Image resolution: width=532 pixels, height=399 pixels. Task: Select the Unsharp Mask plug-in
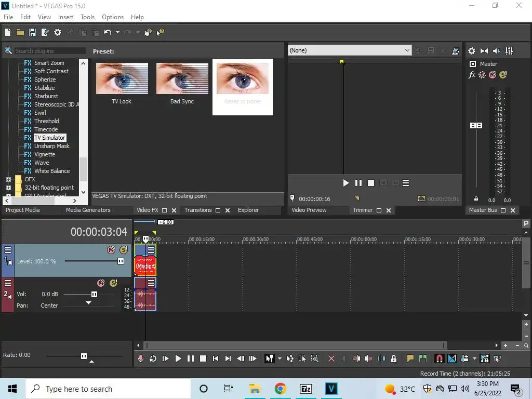(x=51, y=146)
